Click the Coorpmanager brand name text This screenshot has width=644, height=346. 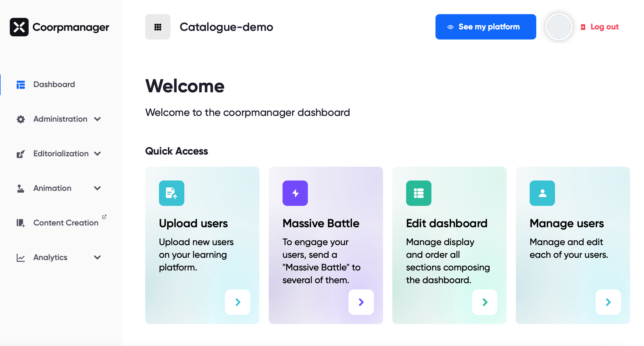tap(71, 27)
